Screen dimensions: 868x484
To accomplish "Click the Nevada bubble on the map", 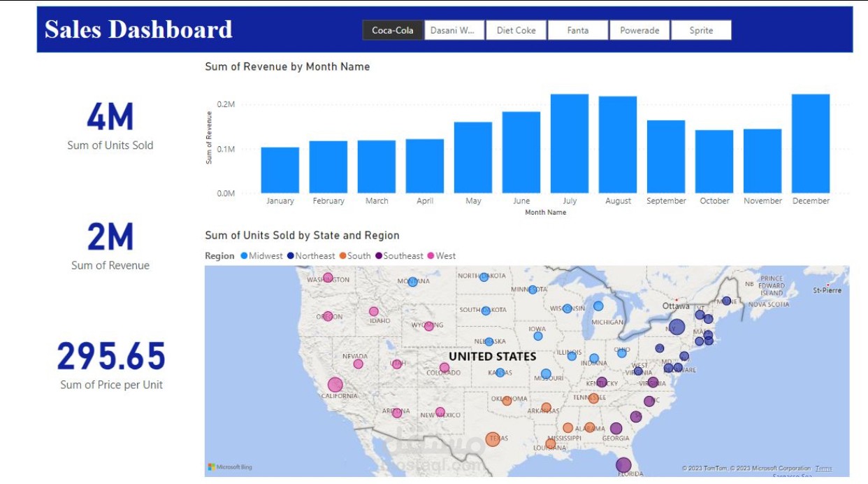I will pos(359,364).
